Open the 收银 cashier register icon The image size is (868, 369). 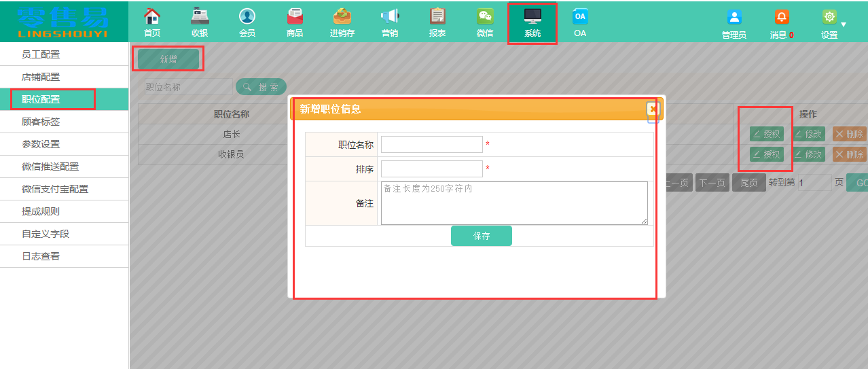pos(200,16)
